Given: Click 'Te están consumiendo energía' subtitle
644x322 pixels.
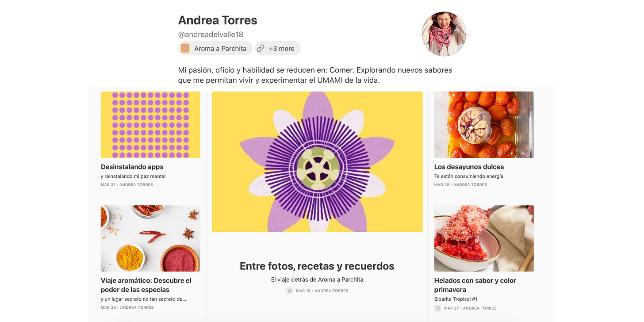Looking at the screenshot, I should 469,176.
